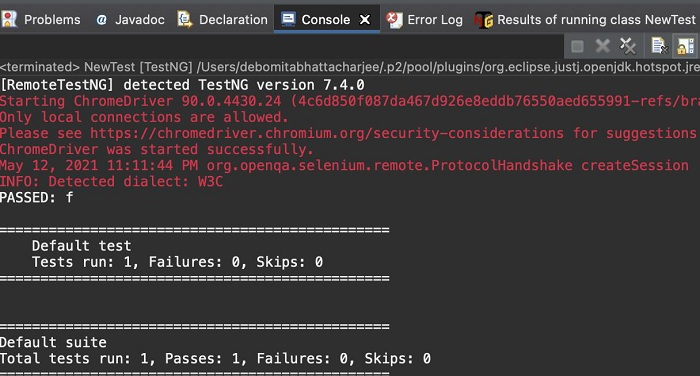Close the Console tab
The height and width of the screenshot is (376, 700).
click(365, 20)
